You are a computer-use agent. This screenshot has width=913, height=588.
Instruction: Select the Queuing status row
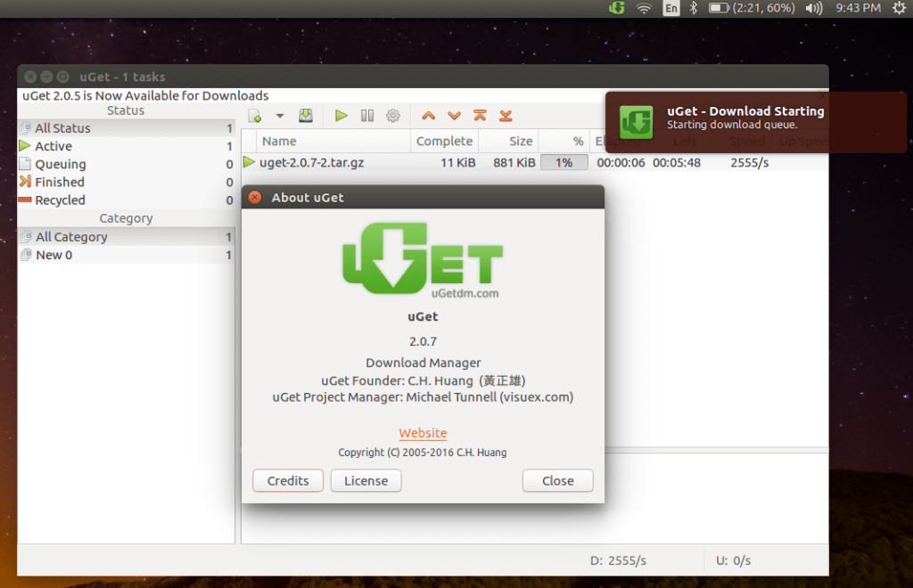click(127, 164)
